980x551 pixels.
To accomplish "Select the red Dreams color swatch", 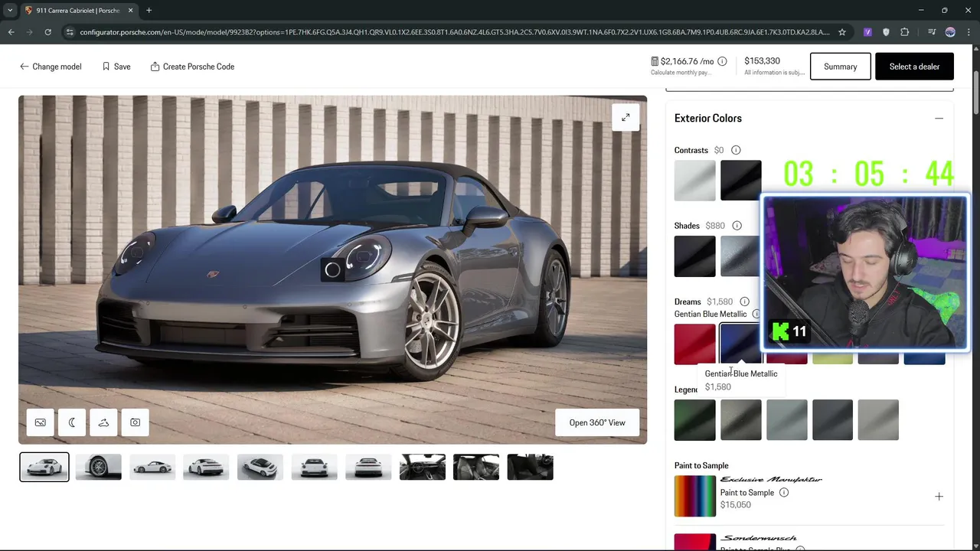I will (x=694, y=344).
